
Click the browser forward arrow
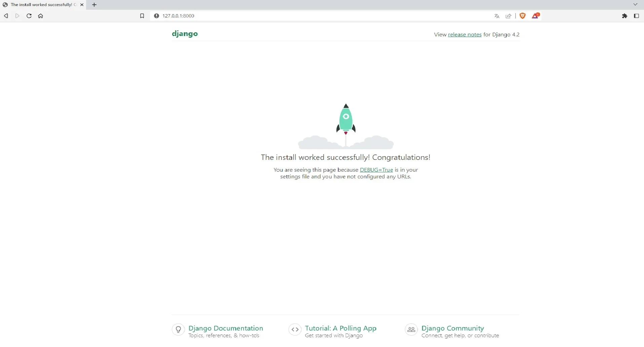pos(17,16)
